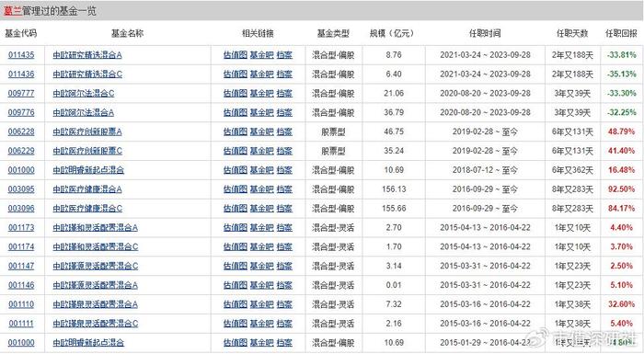This screenshot has height=354, width=644.
Task: Open 基金吧 link for fund 003096
Action: pos(261,208)
